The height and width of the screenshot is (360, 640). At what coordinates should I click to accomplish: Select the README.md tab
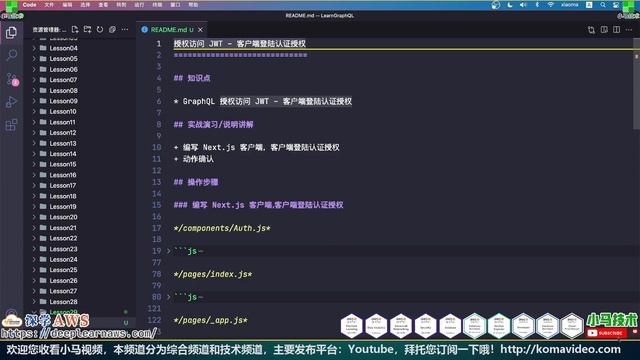171,30
